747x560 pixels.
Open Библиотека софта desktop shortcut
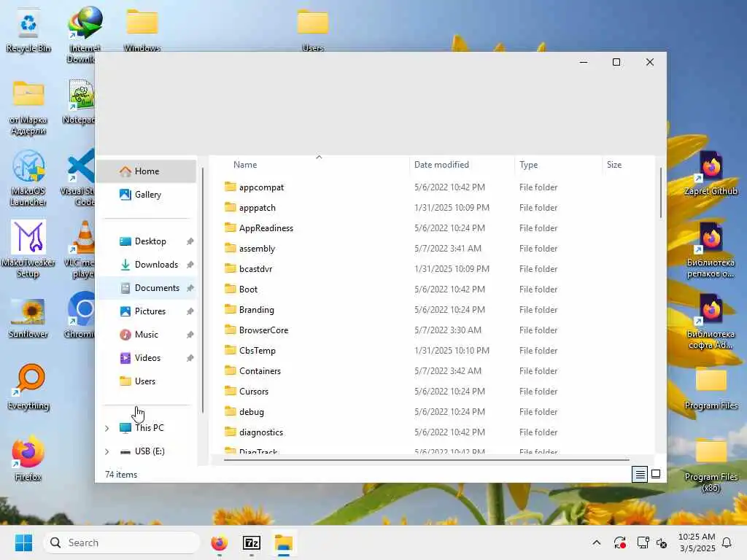(x=711, y=321)
